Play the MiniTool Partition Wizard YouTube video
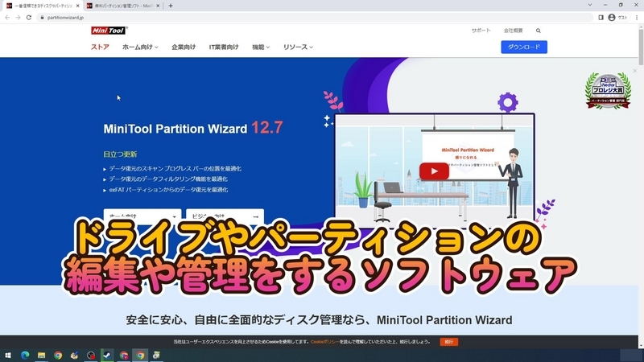The height and width of the screenshot is (362, 644). 434,171
